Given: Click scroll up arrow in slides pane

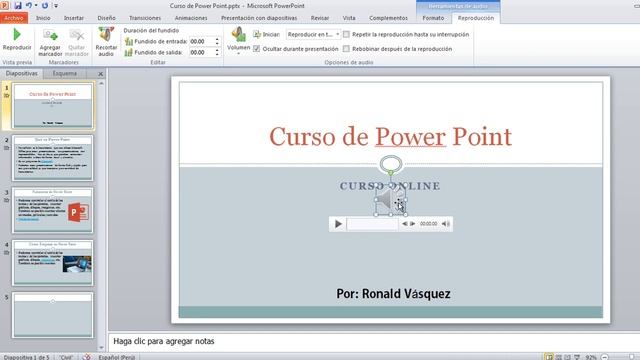Looking at the screenshot, I should click(101, 83).
